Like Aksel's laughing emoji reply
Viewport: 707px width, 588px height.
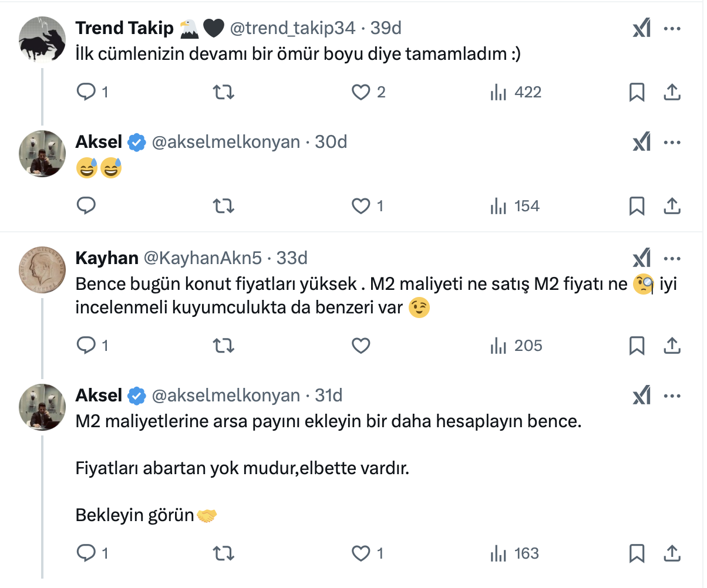pos(361,206)
